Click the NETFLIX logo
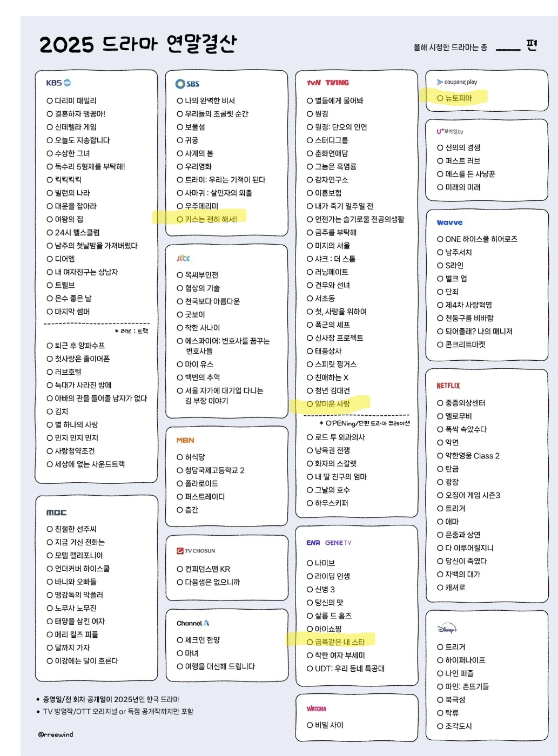The image size is (558, 756). (448, 386)
